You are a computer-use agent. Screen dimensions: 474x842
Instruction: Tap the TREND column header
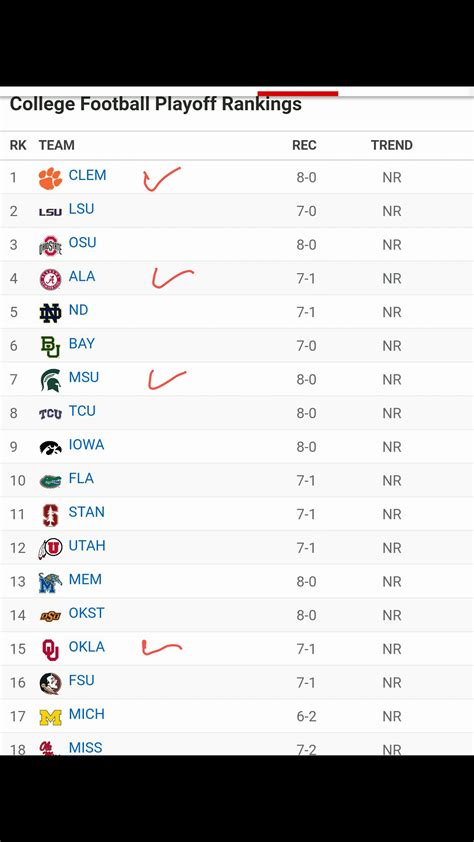[x=392, y=145]
